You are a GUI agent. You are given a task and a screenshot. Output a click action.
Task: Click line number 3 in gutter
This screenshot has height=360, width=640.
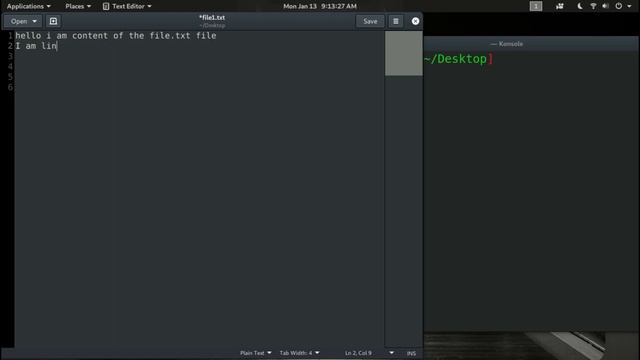click(x=10, y=56)
